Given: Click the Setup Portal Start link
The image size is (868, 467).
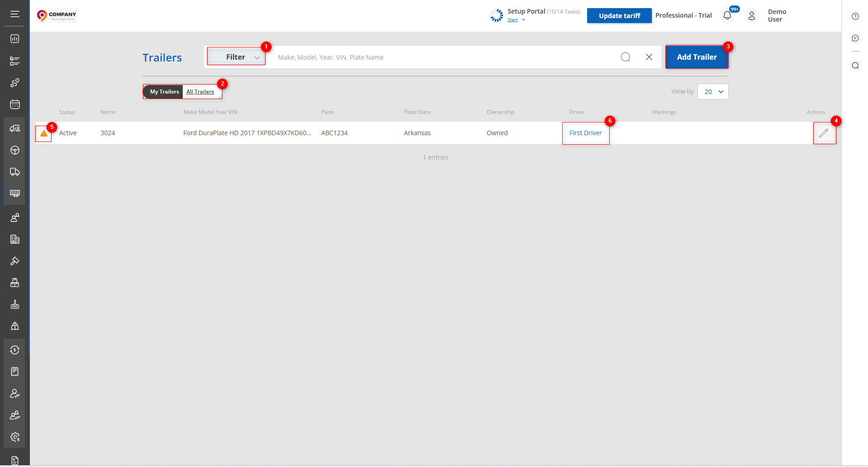Looking at the screenshot, I should click(513, 20).
